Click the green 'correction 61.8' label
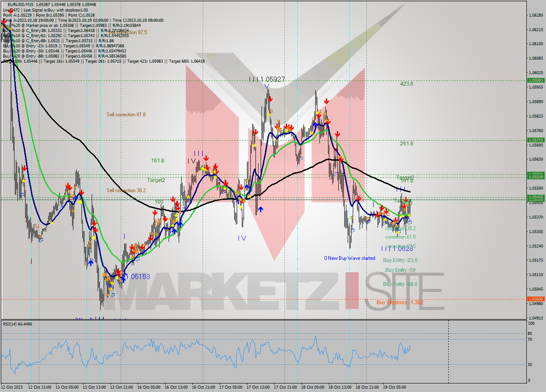Screen dimensions: 546x392 point(401,237)
